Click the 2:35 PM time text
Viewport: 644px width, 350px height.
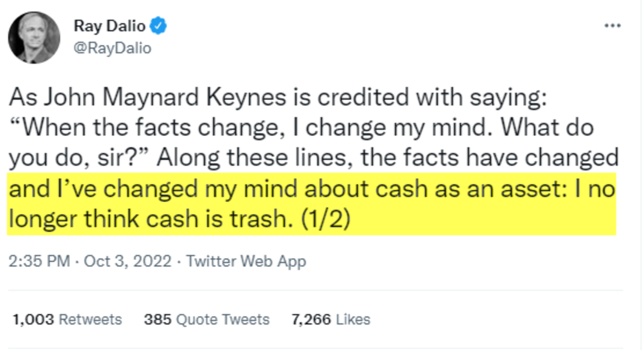pos(39,261)
